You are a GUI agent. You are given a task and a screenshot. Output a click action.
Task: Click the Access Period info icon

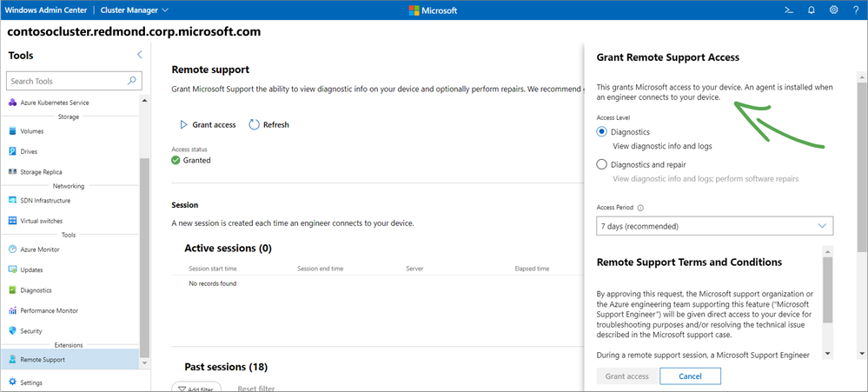coord(641,209)
